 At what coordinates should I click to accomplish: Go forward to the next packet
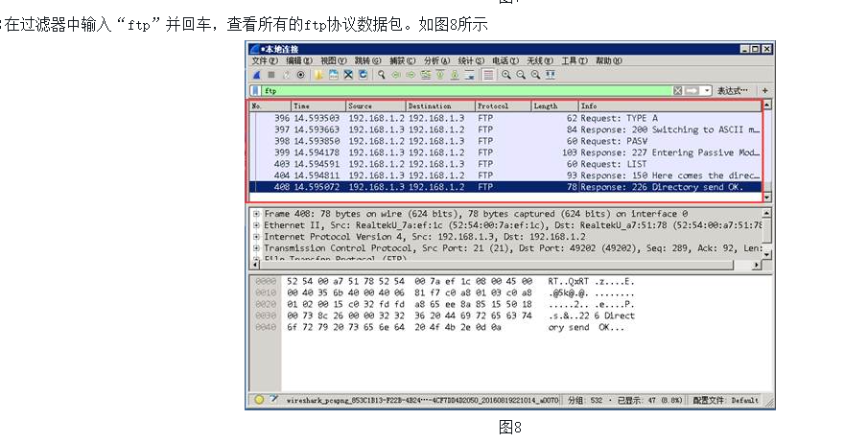(x=411, y=75)
